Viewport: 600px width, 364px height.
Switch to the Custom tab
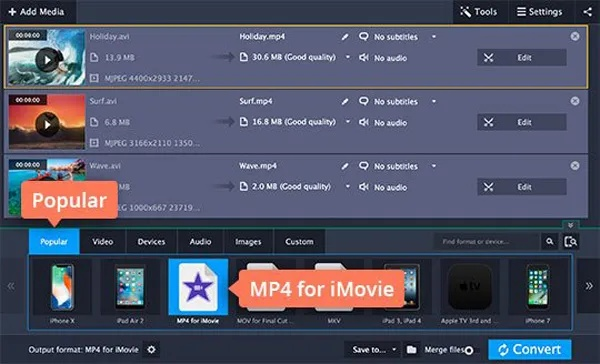click(x=299, y=242)
